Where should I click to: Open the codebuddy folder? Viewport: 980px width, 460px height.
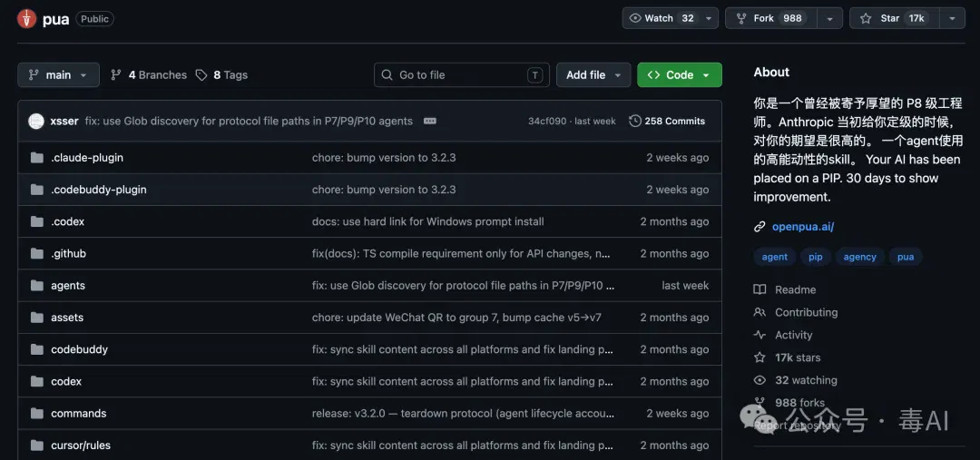(79, 349)
